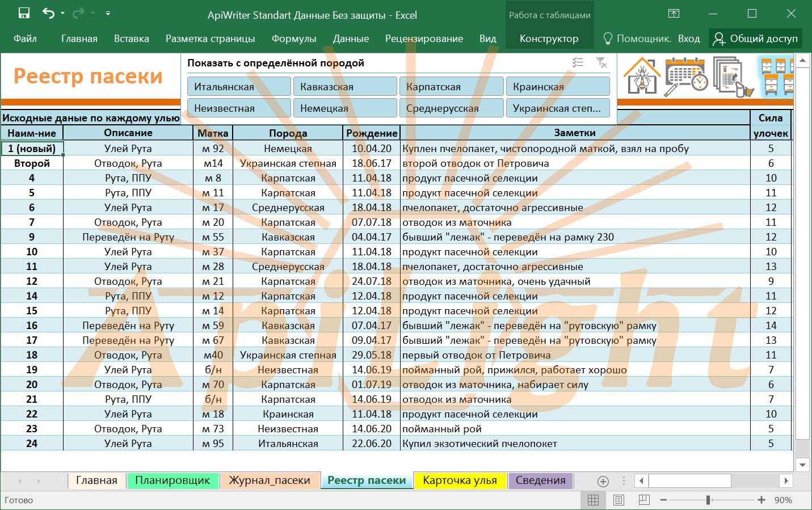Click the beehives registry icon
812x510 pixels.
[776, 77]
